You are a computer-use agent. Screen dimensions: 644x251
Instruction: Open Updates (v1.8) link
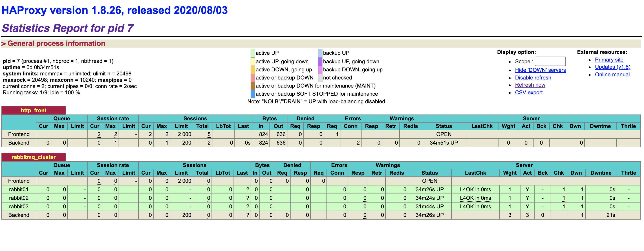[x=613, y=67]
